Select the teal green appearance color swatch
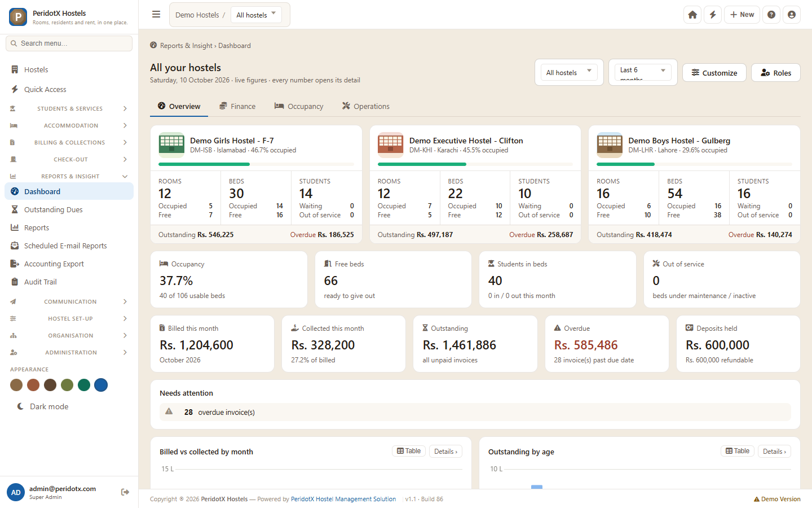The width and height of the screenshot is (812, 508). click(84, 385)
